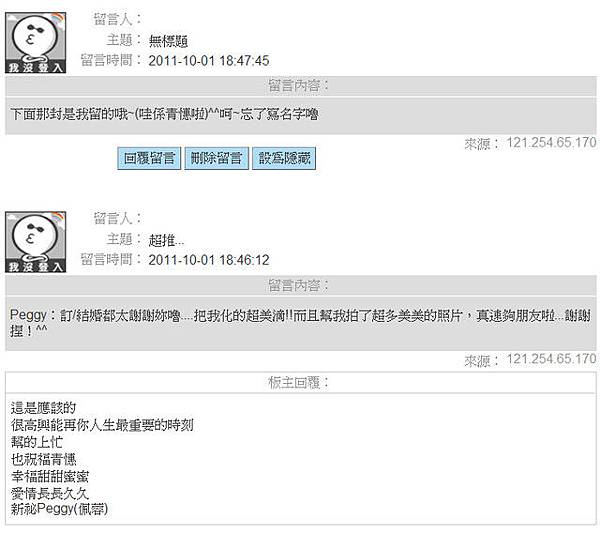Select the subject text 無標題
600x534 pixels.
tap(168, 41)
